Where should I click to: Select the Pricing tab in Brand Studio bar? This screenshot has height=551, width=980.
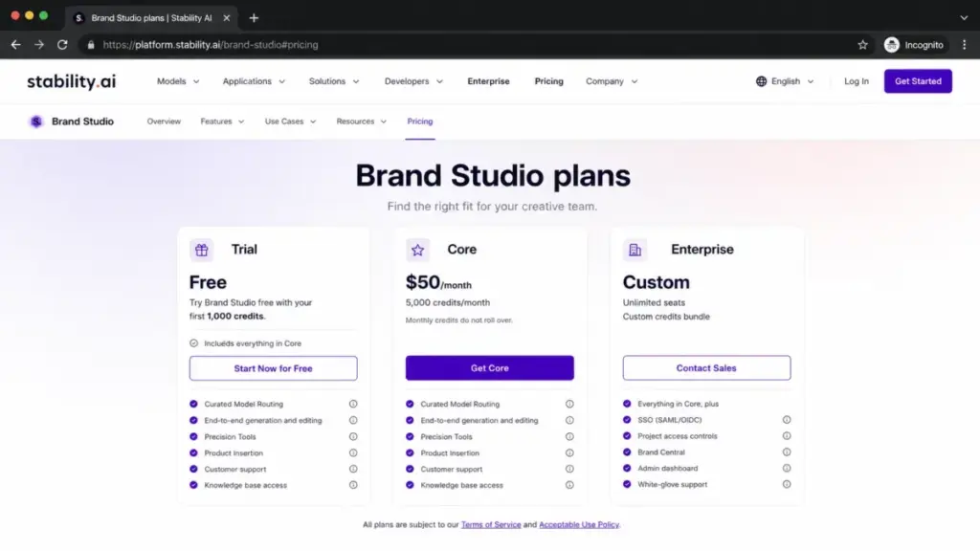[420, 121]
